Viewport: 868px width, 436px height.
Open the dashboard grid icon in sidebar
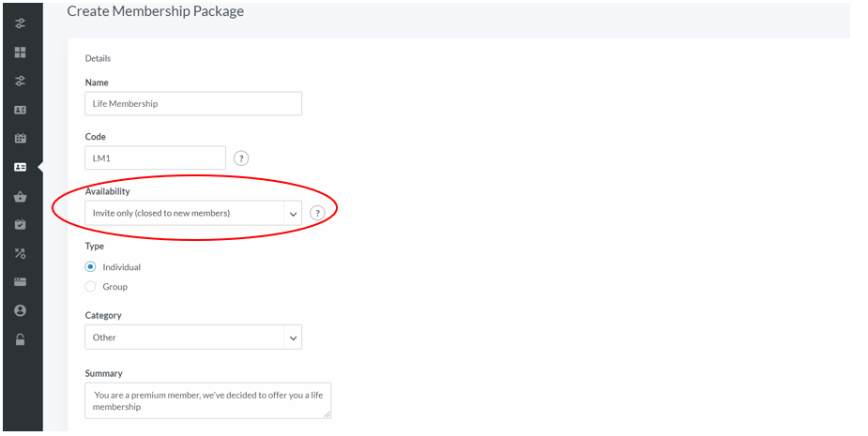[x=20, y=53]
